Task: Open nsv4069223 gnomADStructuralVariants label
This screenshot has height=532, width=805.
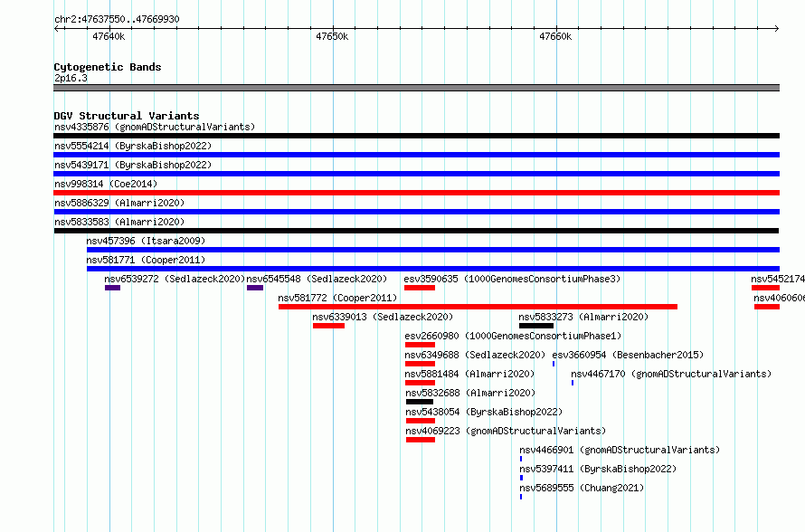Action: (x=506, y=431)
